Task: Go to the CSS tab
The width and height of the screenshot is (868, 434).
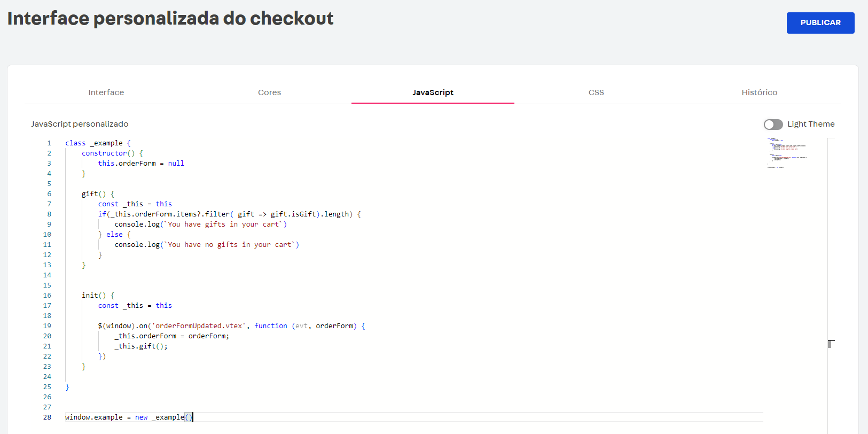Action: [596, 92]
